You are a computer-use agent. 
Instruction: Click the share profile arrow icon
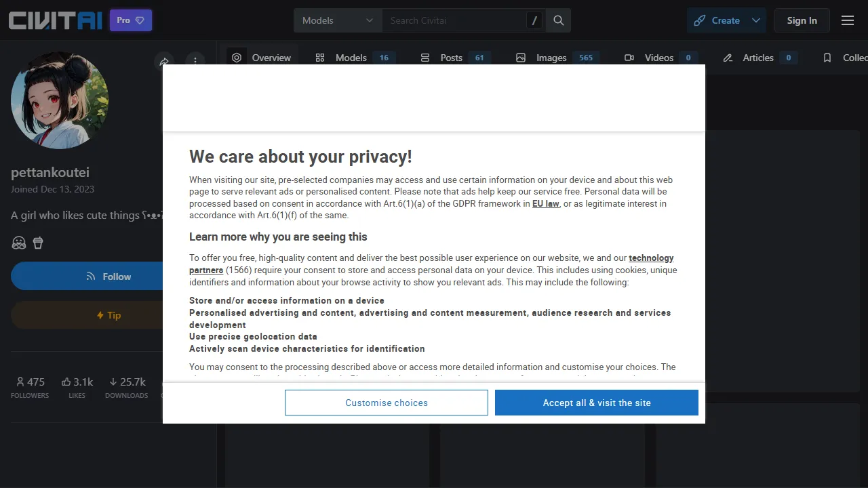coord(164,62)
